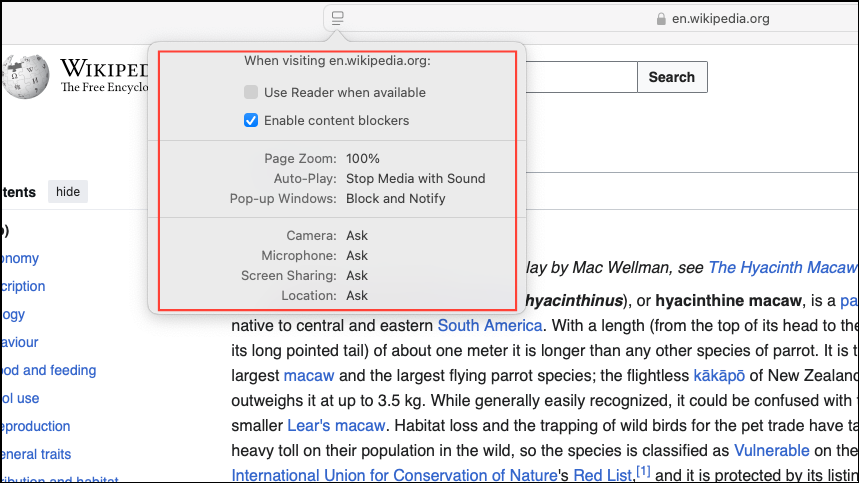
Task: Open the South America link
Action: coord(490,325)
